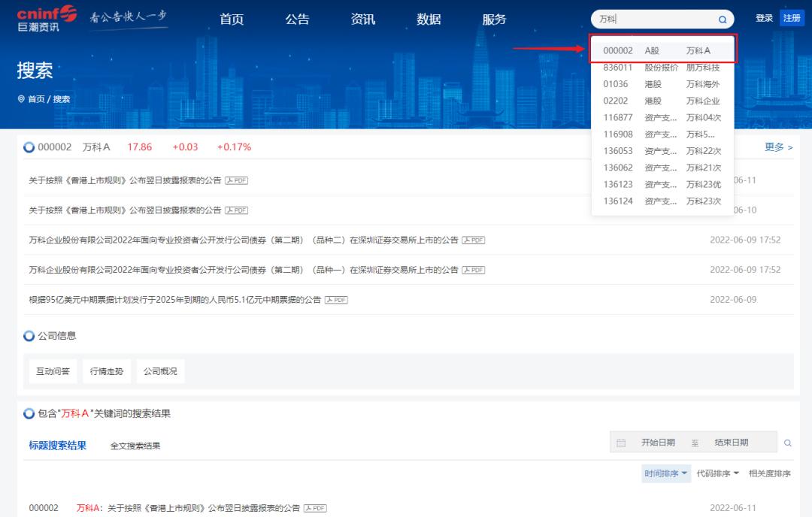Click the calendar icon beside 开始日期

[621, 442]
